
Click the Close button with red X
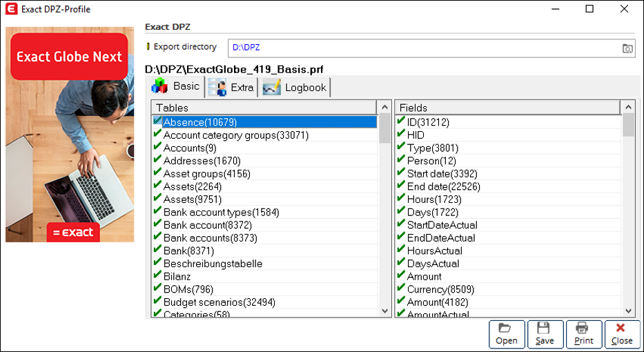(x=622, y=334)
